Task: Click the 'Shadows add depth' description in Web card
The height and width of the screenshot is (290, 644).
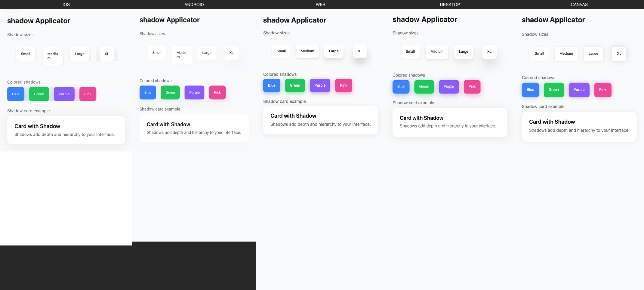Action: coord(320,124)
